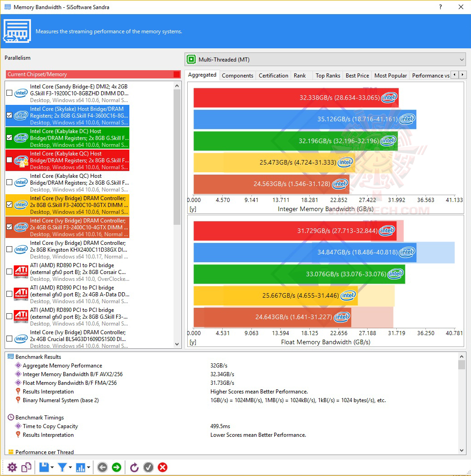Screen dimensions: 471x476
Task: Click the results panel scroll up arrow
Action: click(x=461, y=357)
